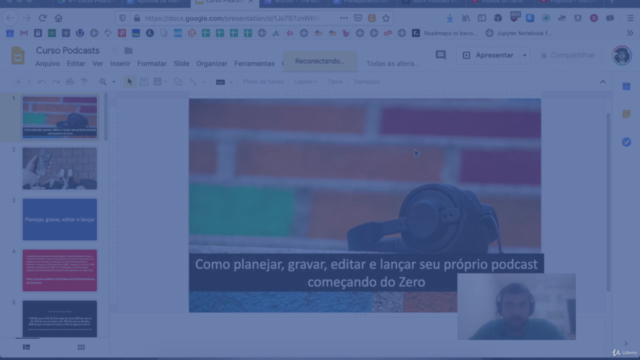Select the paint format tool
Screen dimensions: 640x360
[x=84, y=82]
